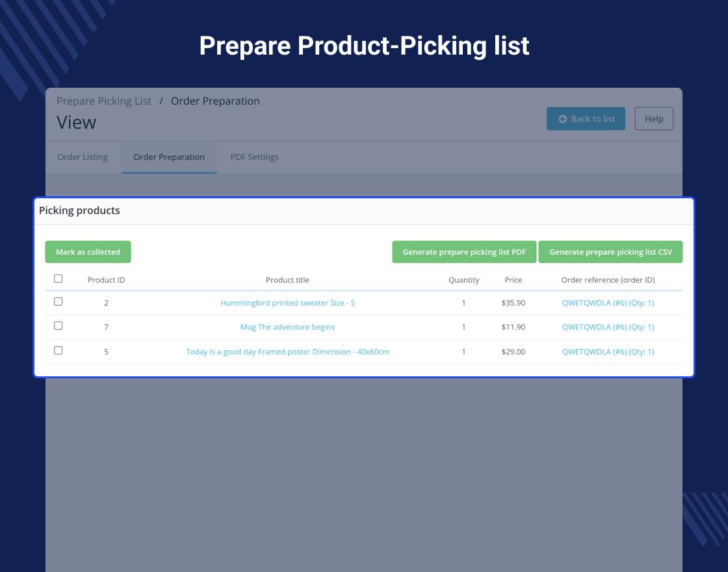
Task: Switch to the Order Listing tab
Action: [83, 157]
